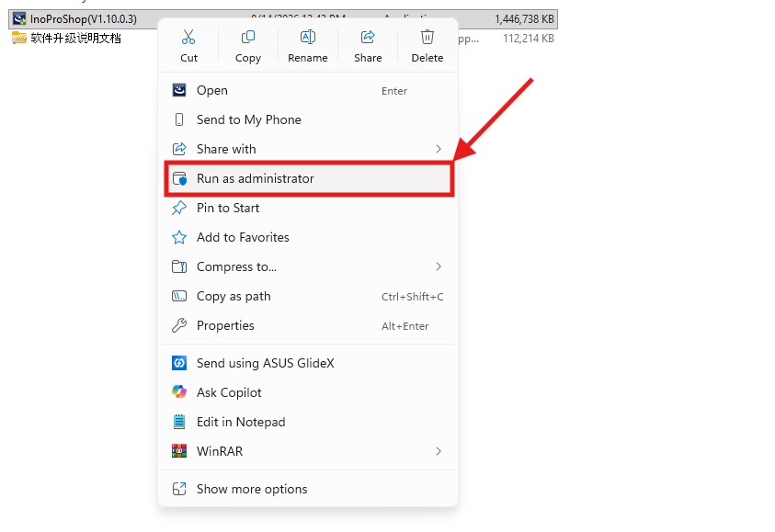Click the Share icon at top
This screenshot has height=532, width=775.
(x=368, y=37)
